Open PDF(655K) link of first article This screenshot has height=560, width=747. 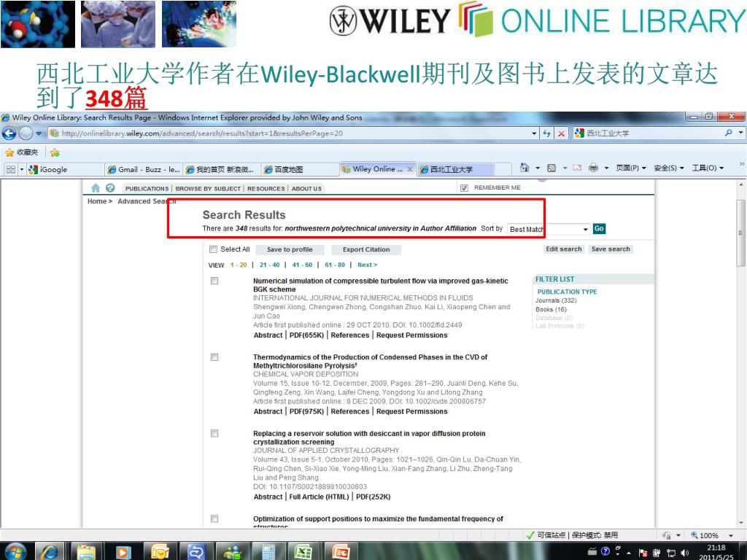pos(306,335)
